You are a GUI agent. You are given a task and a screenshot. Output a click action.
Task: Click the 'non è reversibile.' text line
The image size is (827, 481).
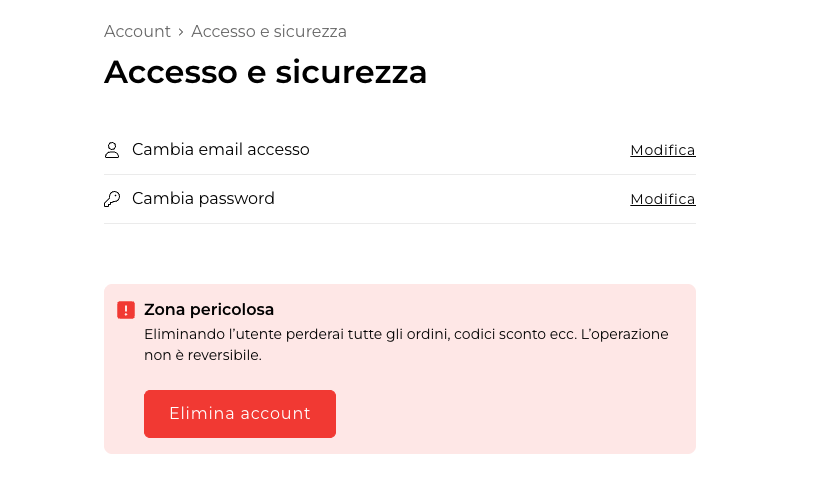[x=203, y=355]
